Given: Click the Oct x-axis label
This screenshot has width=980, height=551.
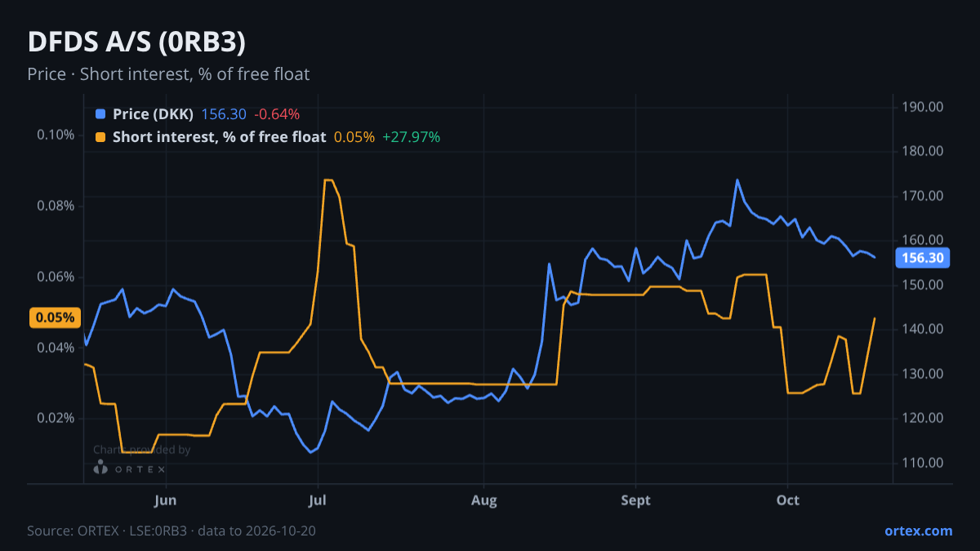Looking at the screenshot, I should pyautogui.click(x=787, y=500).
